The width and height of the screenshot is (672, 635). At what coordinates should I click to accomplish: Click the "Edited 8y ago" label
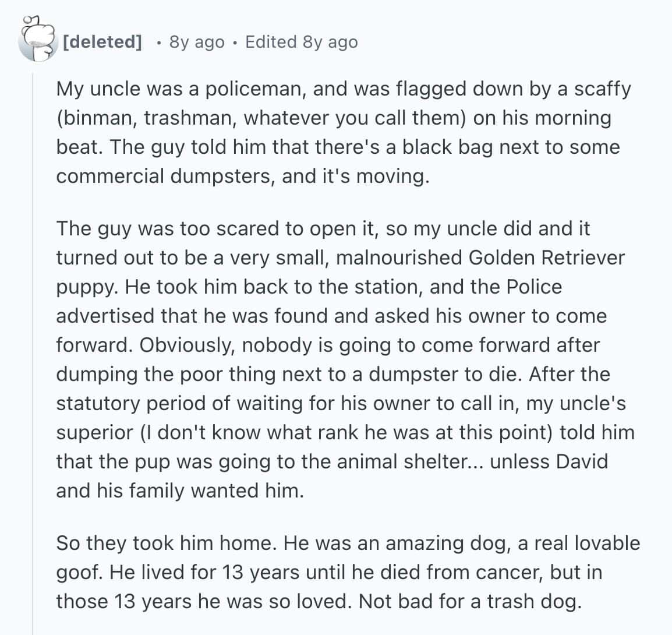[301, 42]
